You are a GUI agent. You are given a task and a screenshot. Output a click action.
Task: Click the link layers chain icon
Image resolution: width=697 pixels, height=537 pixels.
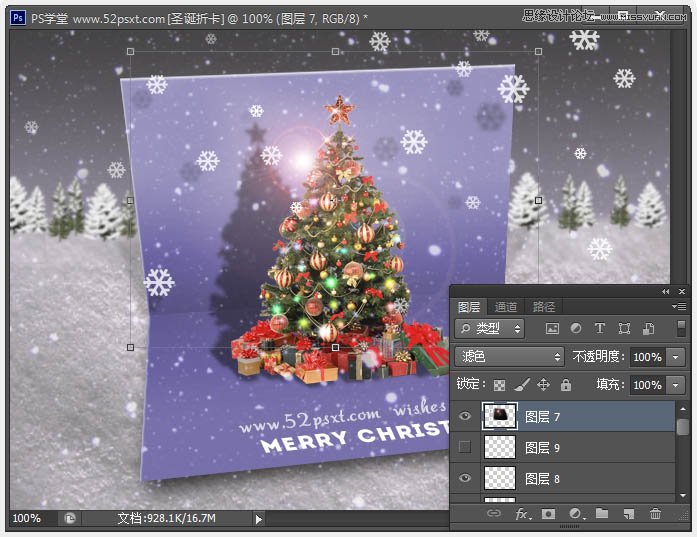point(493,513)
